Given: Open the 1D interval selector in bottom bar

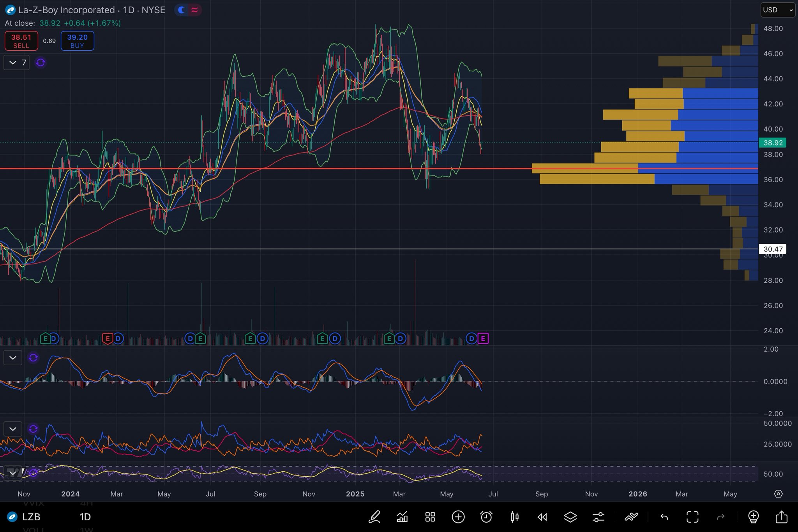Looking at the screenshot, I should (x=85, y=517).
